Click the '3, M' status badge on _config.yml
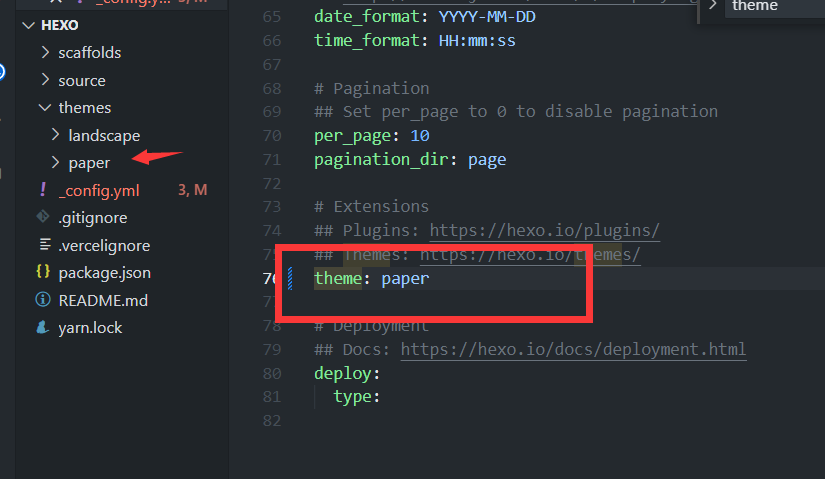The image size is (825, 479). (191, 190)
